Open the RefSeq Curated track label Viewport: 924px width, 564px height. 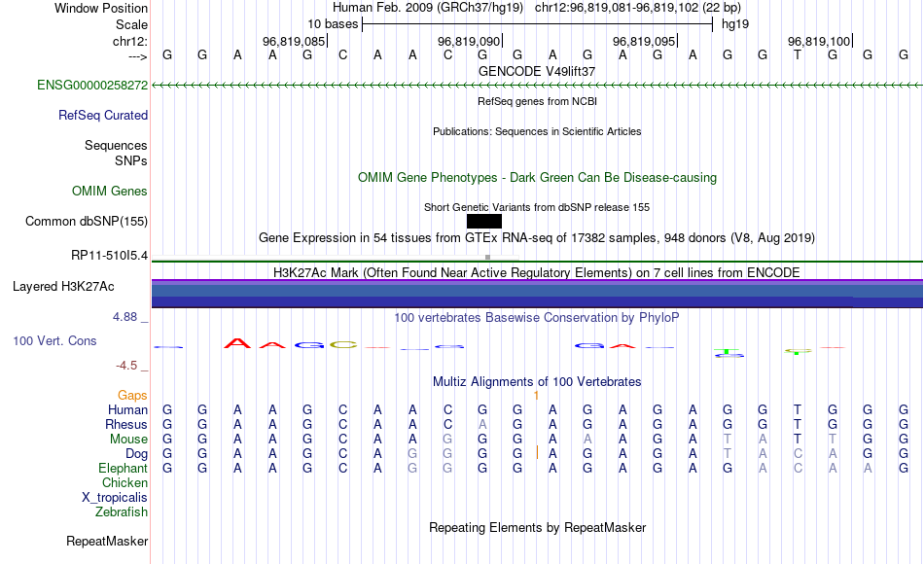[x=103, y=116]
